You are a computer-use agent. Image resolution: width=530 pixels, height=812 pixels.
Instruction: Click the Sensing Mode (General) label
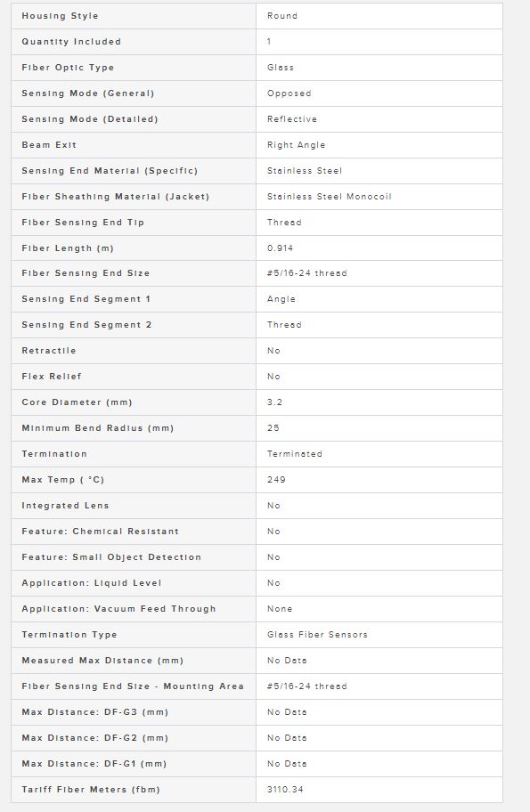(87, 93)
